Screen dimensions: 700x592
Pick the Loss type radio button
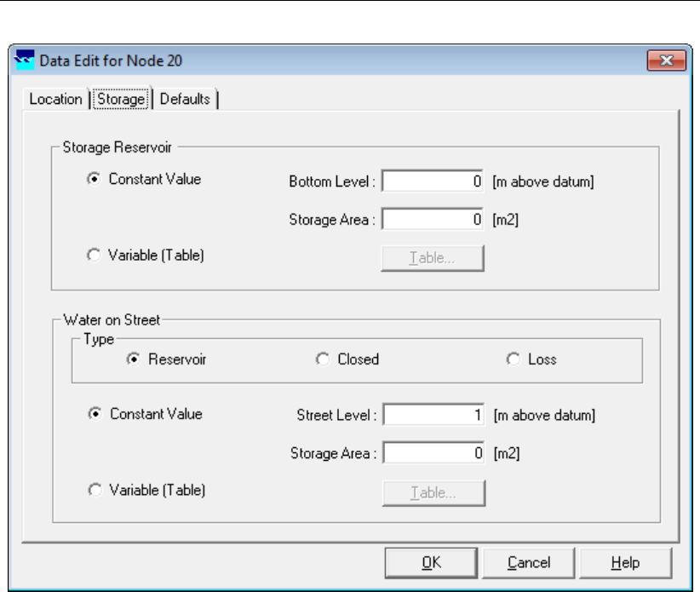point(513,359)
